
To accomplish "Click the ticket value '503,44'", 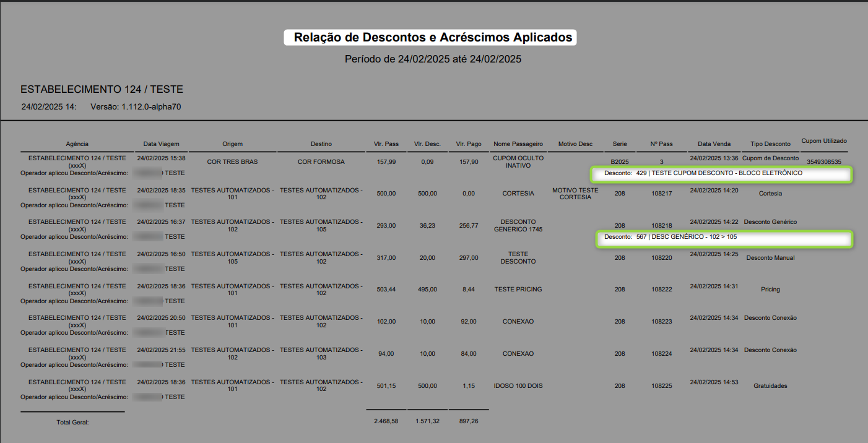I will point(386,290).
